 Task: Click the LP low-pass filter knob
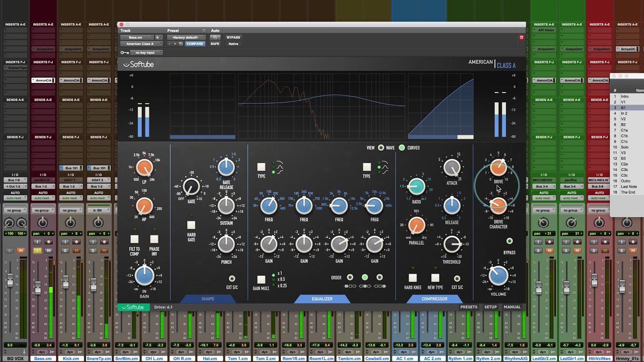click(x=144, y=168)
